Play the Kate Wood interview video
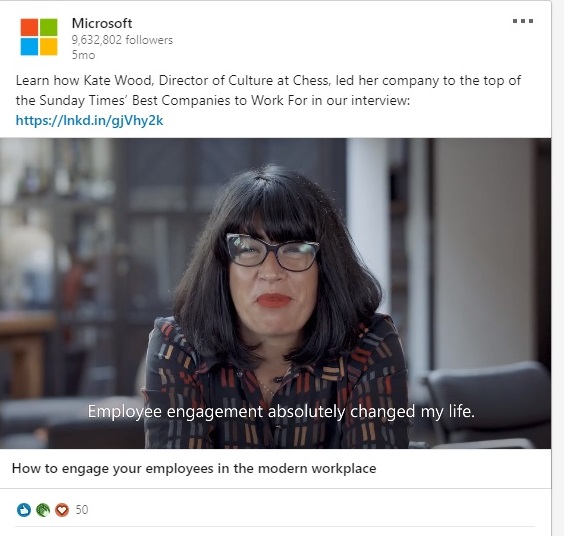 275,293
